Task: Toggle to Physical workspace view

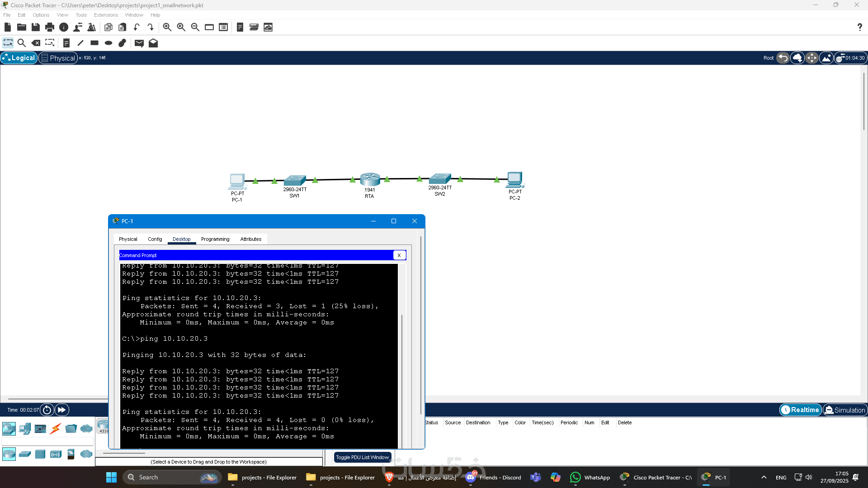Action: pos(58,58)
